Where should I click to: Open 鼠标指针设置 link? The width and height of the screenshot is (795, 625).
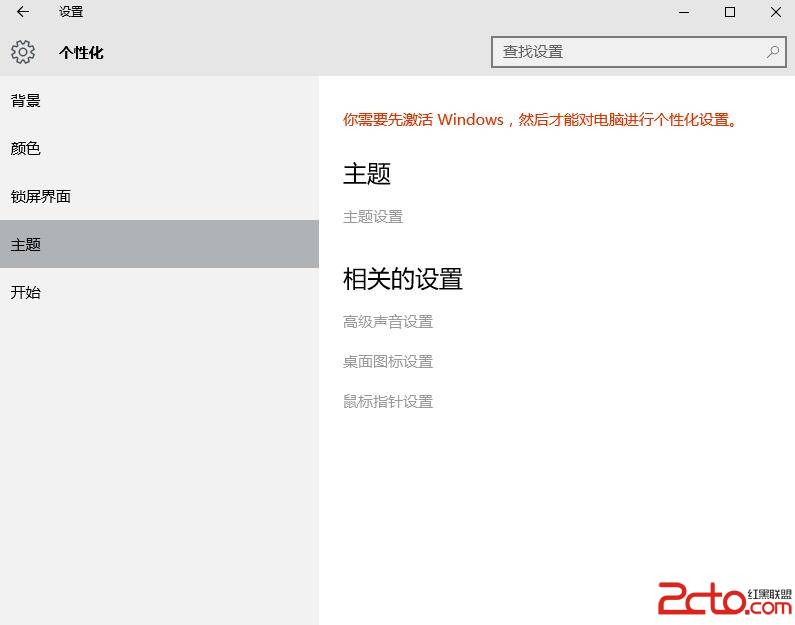388,402
